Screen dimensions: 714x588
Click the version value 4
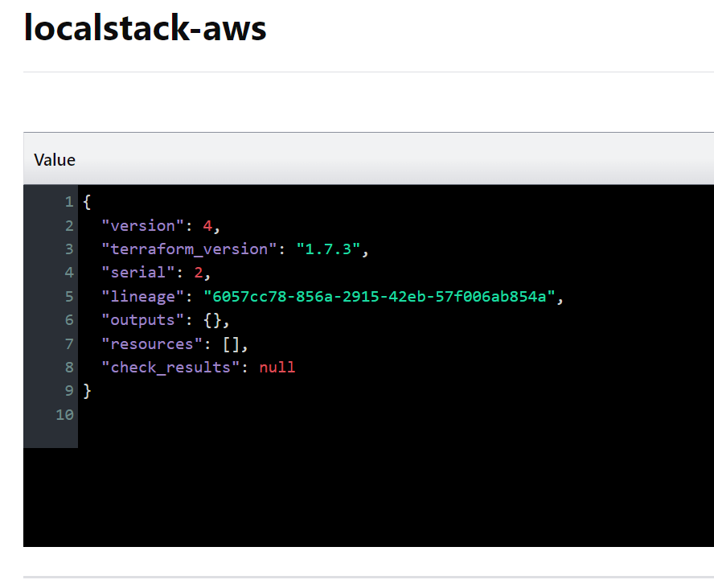[207, 225]
